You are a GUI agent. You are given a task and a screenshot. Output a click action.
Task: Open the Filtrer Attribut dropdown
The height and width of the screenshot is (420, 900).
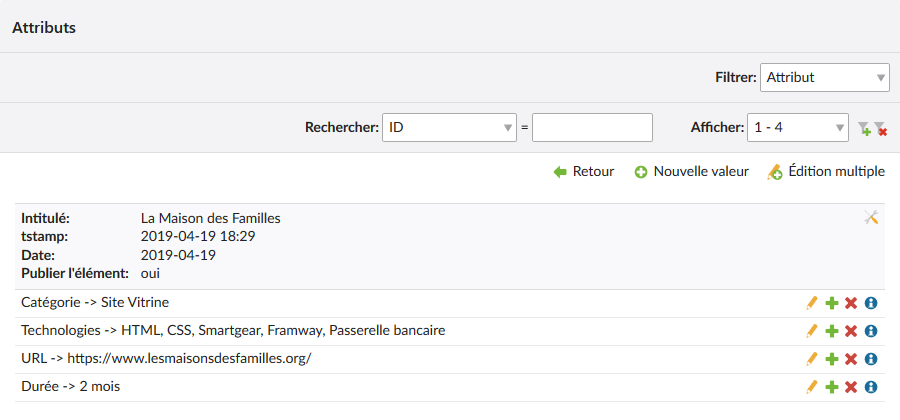(825, 77)
